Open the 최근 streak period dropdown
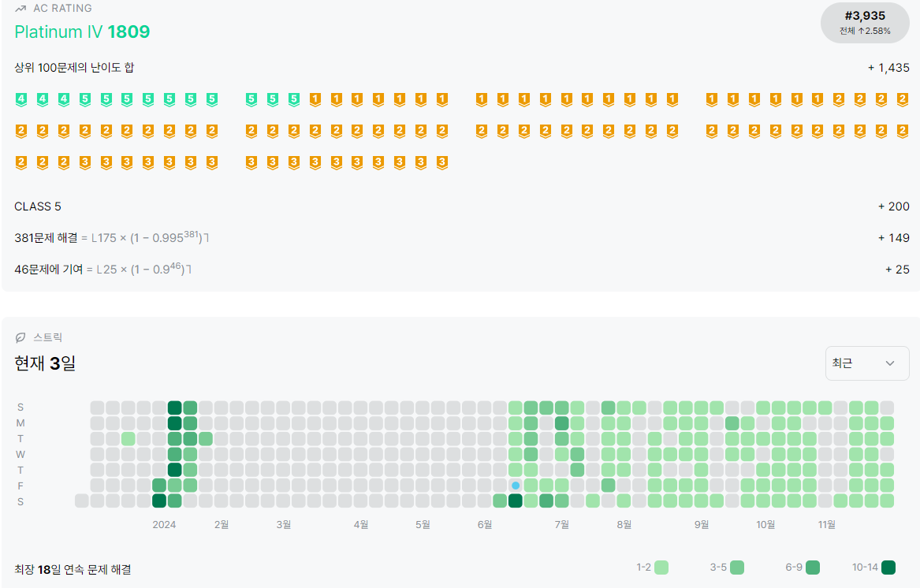920x588 pixels. tap(867, 363)
